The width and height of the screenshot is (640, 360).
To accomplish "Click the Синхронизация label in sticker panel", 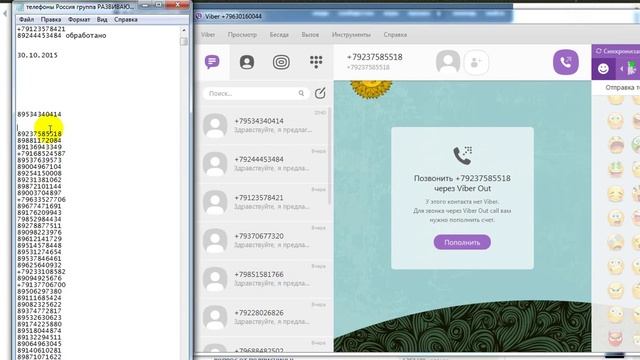I will click(620, 51).
